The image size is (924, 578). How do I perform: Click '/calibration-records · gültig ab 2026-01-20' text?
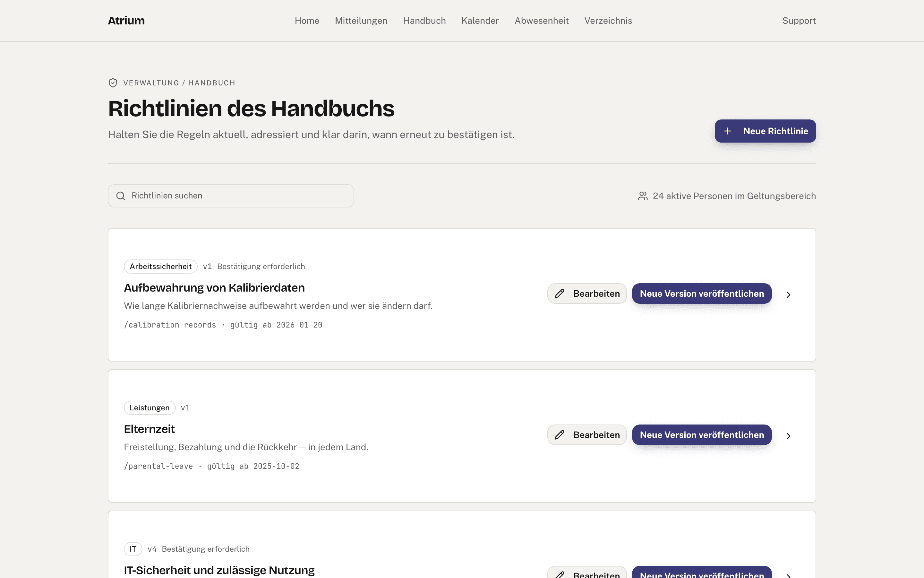coord(223,325)
